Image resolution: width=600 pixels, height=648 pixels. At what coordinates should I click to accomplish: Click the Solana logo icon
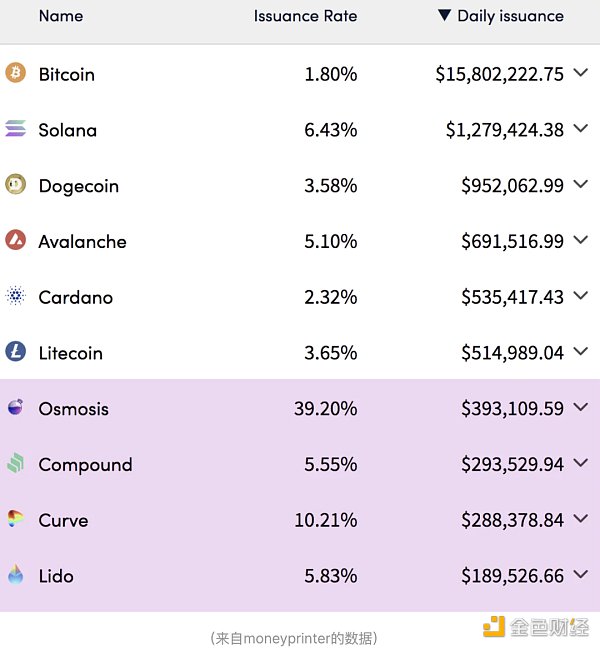15,129
